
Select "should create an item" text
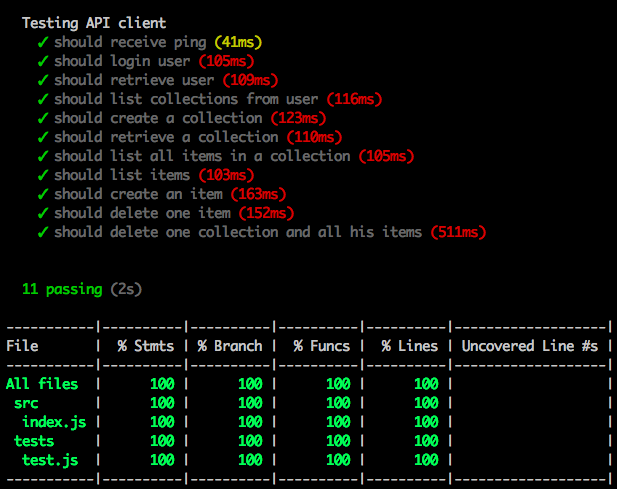[x=138, y=194]
